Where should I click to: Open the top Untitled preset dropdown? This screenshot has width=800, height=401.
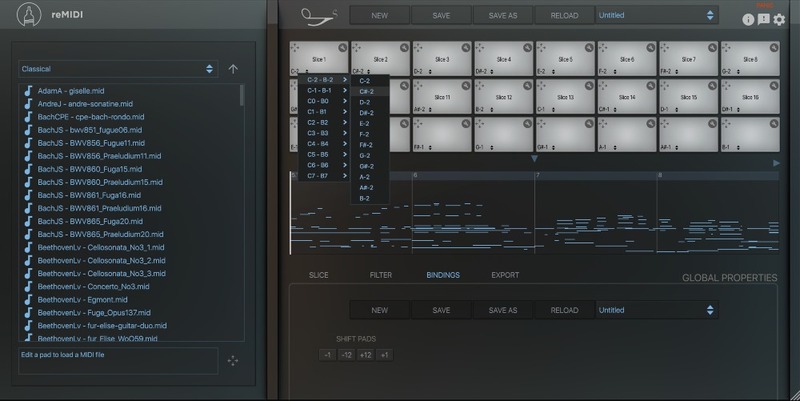[x=656, y=15]
